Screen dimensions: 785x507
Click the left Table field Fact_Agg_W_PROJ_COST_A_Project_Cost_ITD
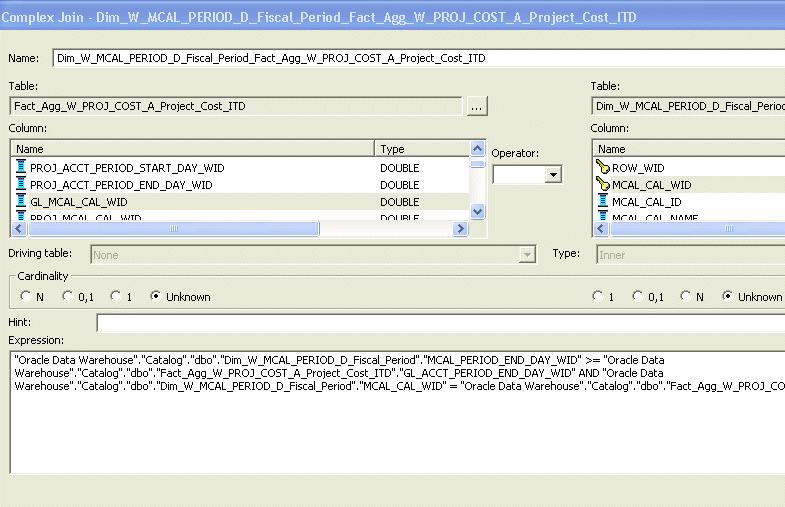(235, 106)
